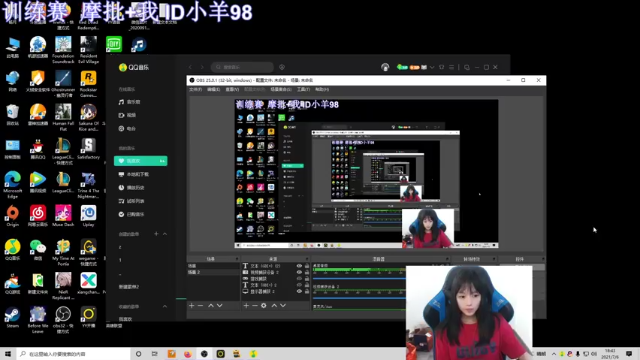
Task: Click QQ Music user avatar icon
Action: point(385,67)
